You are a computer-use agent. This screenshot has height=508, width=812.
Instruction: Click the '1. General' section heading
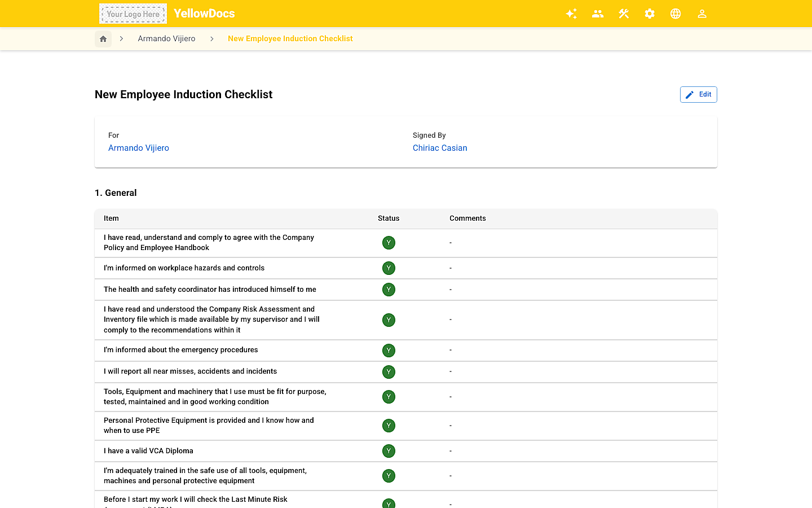[x=116, y=193]
